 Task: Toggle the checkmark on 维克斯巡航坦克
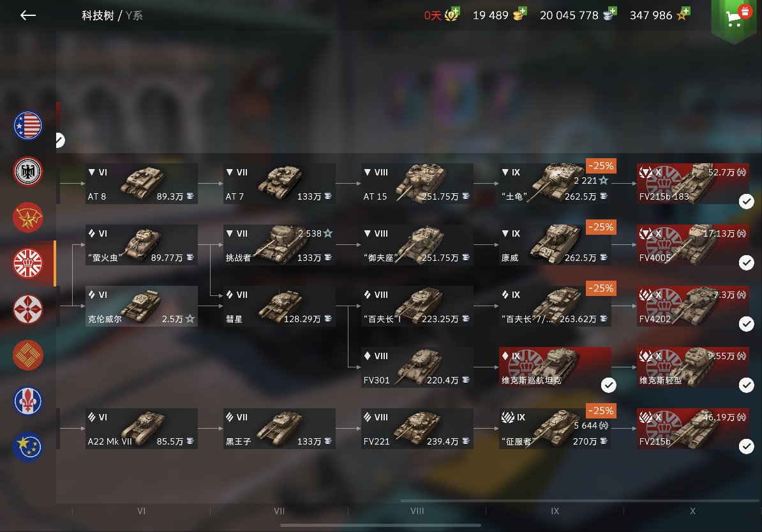[608, 385]
